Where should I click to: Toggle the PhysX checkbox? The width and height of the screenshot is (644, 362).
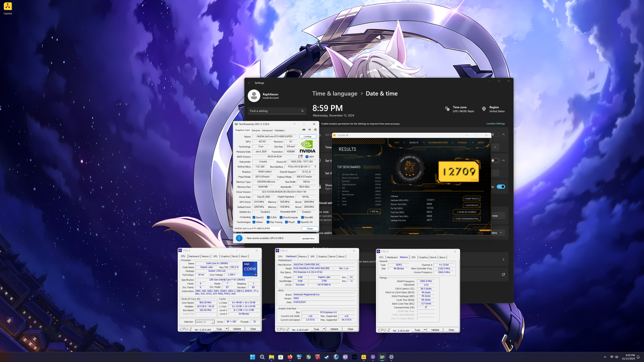[x=286, y=222]
